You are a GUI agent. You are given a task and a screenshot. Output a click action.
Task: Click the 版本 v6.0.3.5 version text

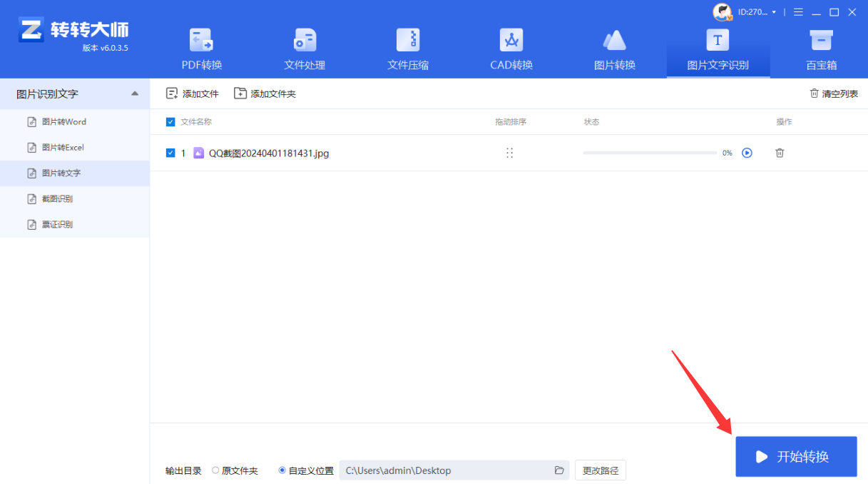click(x=105, y=48)
